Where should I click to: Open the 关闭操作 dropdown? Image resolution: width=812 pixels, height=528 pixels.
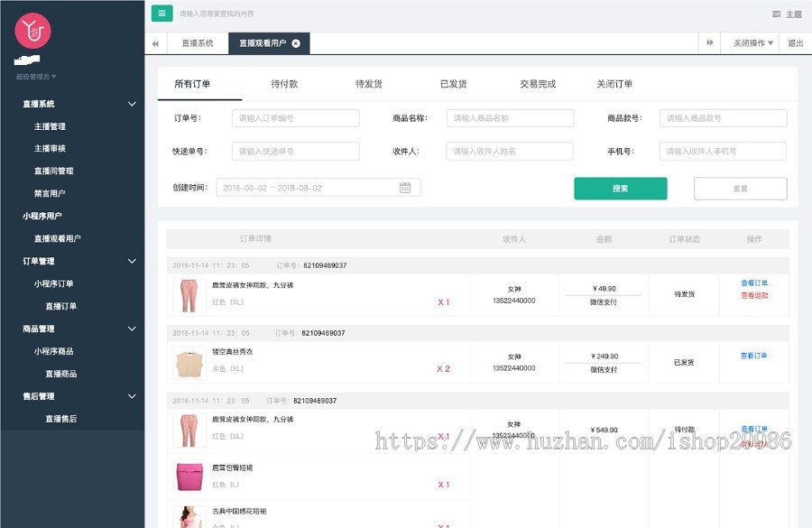pyautogui.click(x=753, y=43)
